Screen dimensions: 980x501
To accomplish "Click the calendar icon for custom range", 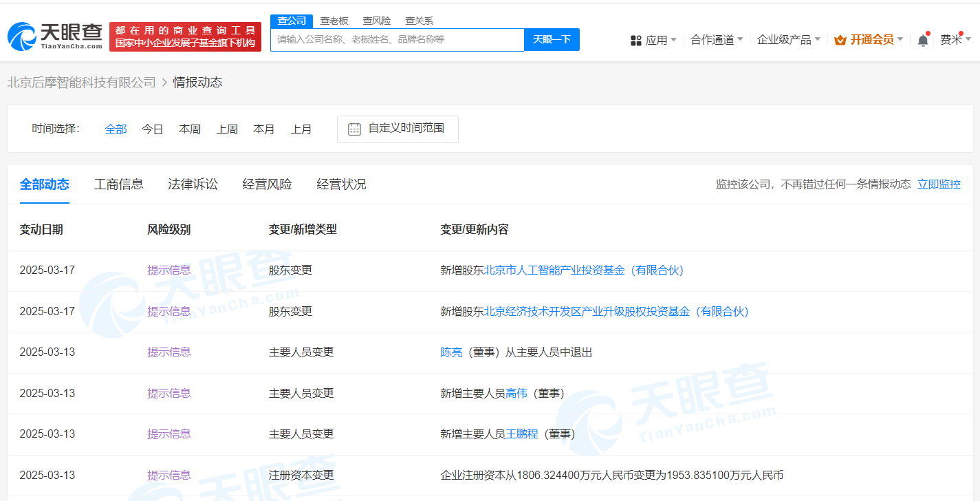I will (x=354, y=129).
